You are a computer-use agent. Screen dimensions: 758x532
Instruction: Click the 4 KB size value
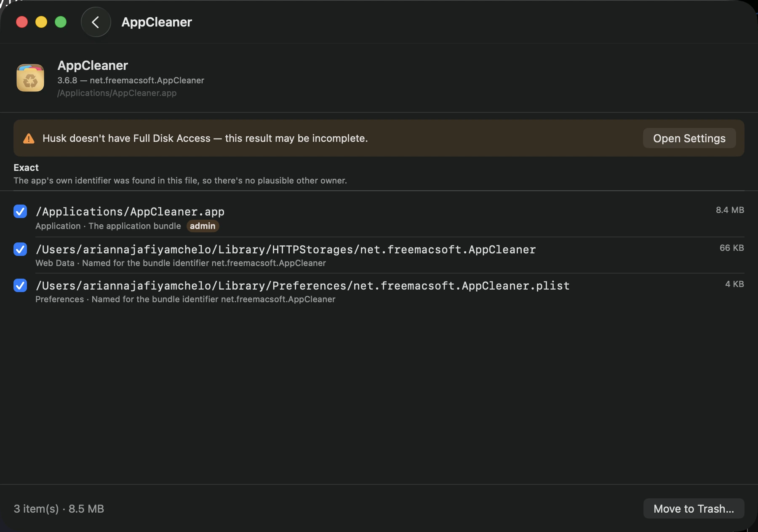pos(734,284)
